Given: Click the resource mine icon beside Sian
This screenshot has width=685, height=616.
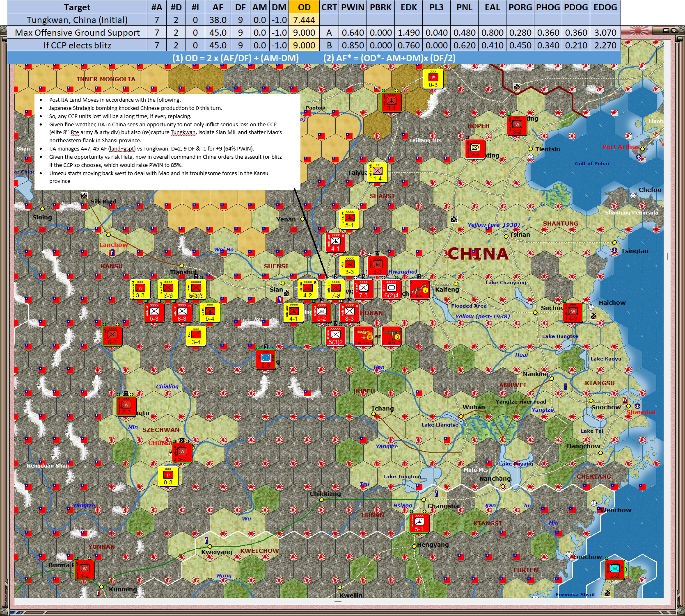Looking at the screenshot, I should coord(286,292).
